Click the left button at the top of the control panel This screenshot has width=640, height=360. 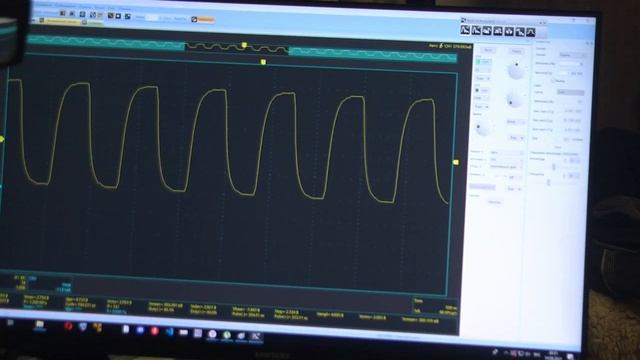488,50
